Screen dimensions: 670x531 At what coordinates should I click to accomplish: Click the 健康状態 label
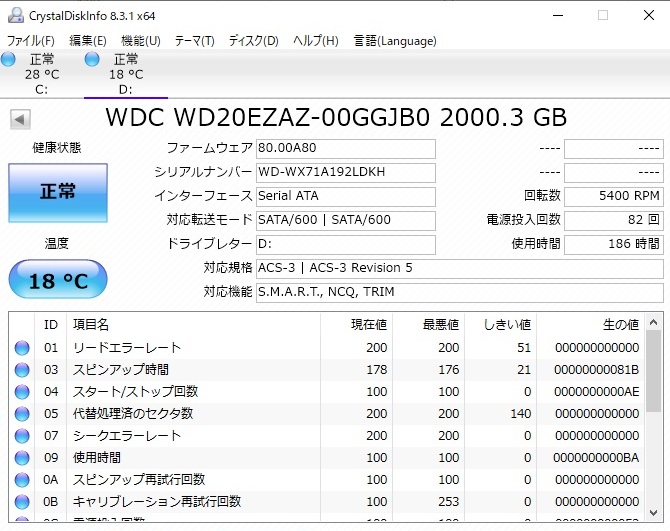pyautogui.click(x=56, y=148)
